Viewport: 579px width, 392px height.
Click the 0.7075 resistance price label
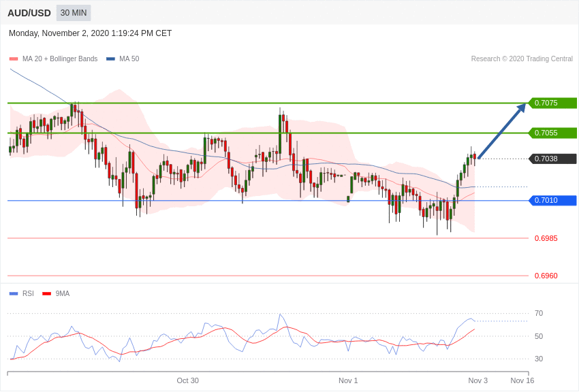point(552,103)
